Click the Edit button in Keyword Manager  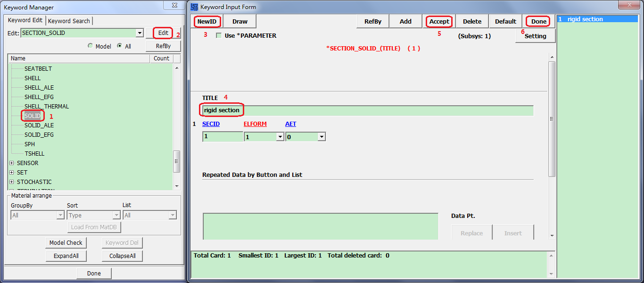[163, 33]
